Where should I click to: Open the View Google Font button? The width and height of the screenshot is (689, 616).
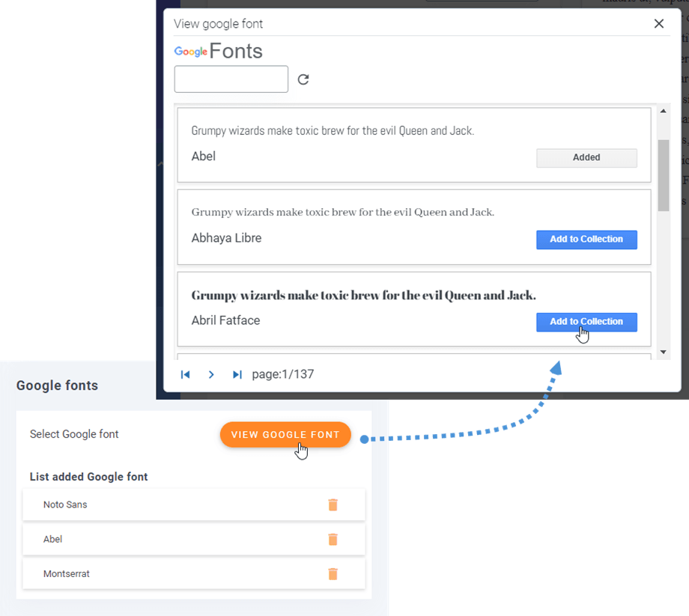tap(285, 435)
